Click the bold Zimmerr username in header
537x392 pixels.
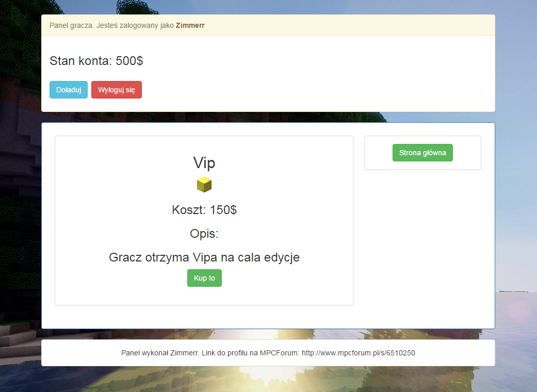[190, 25]
